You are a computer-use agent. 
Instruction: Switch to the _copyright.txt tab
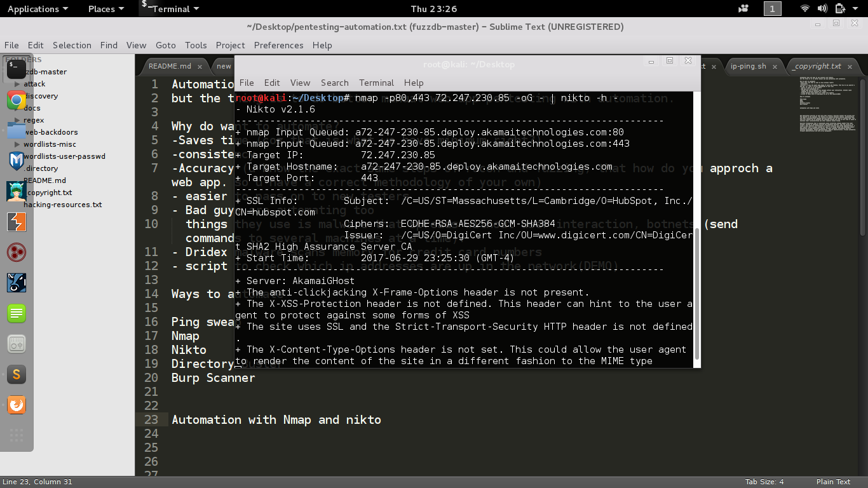pos(817,66)
